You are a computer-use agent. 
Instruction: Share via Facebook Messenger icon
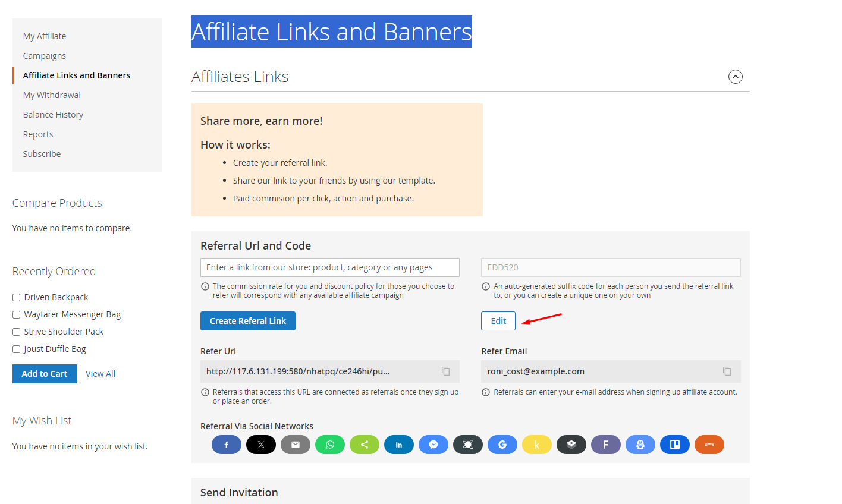pyautogui.click(x=433, y=445)
